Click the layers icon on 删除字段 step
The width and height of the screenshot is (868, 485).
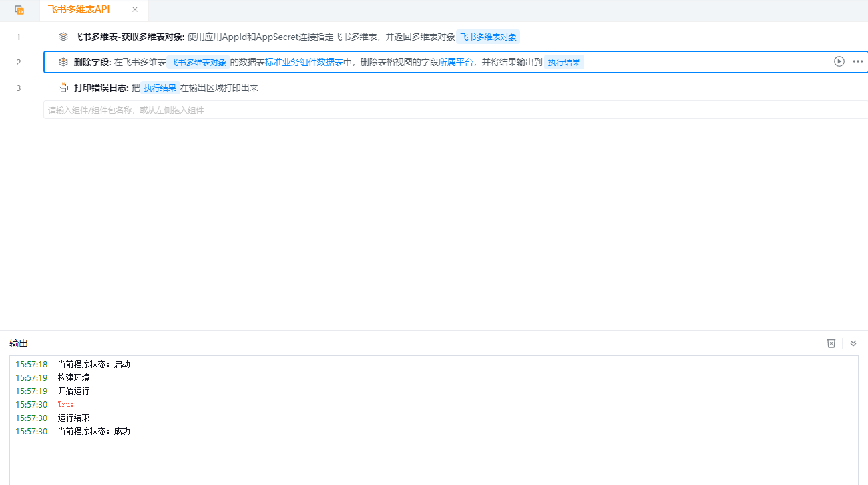point(63,62)
